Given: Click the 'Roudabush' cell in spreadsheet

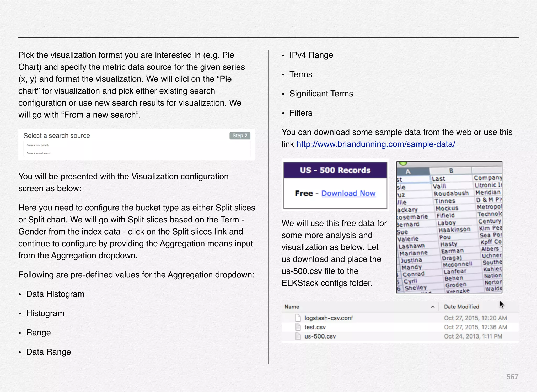Looking at the screenshot, I should pos(451,194).
